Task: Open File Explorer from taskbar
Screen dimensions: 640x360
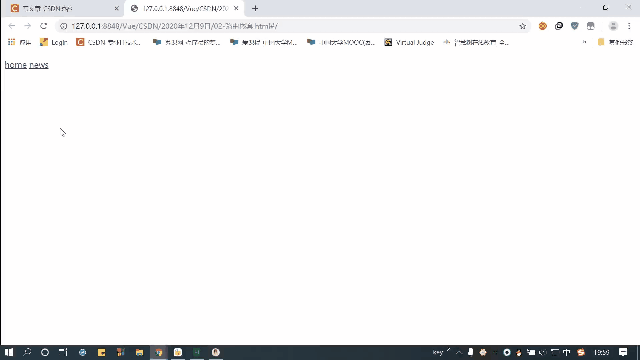Action: 140,352
